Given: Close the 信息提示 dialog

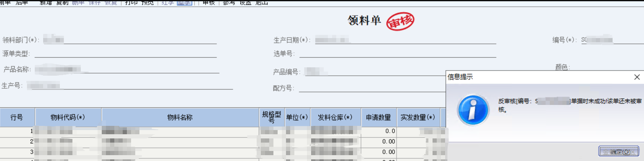Looking at the screenshot, I should (637, 77).
